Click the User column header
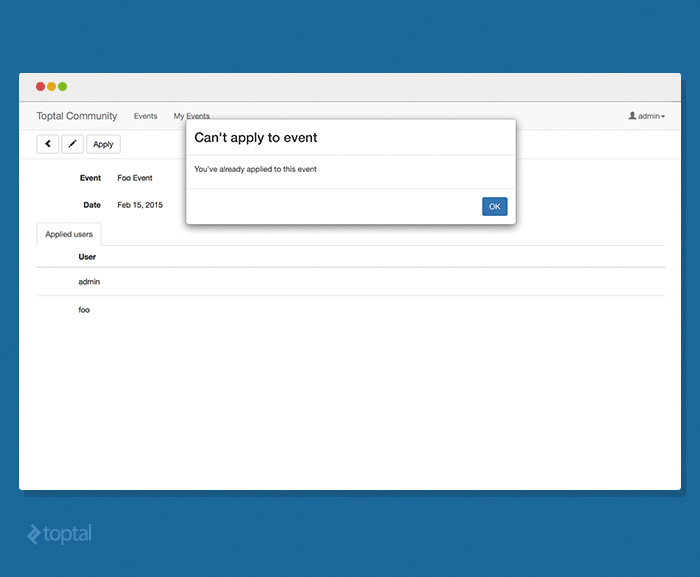The width and height of the screenshot is (700, 577). tap(87, 257)
